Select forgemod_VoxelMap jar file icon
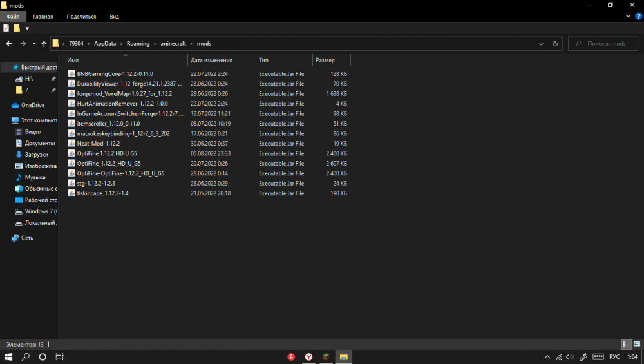Viewport: 644px width, 364px height. point(71,93)
